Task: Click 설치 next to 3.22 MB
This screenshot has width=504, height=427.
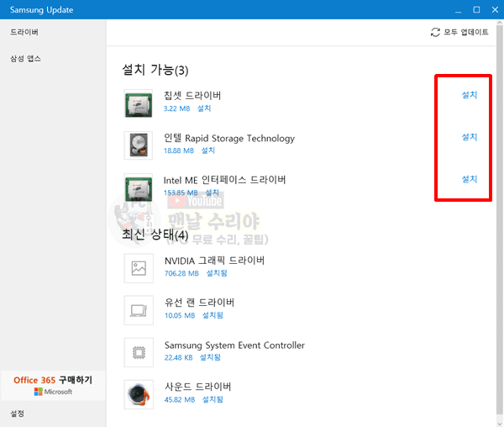Action: (x=204, y=108)
